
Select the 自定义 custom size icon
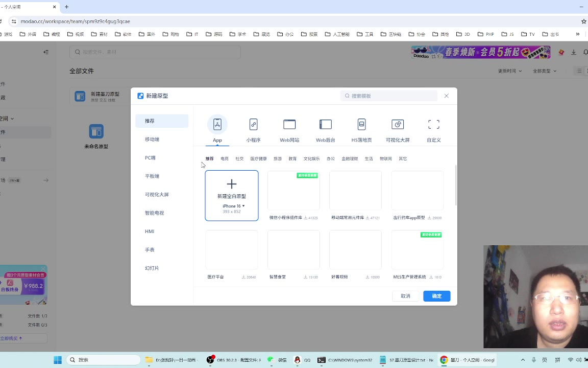434,124
